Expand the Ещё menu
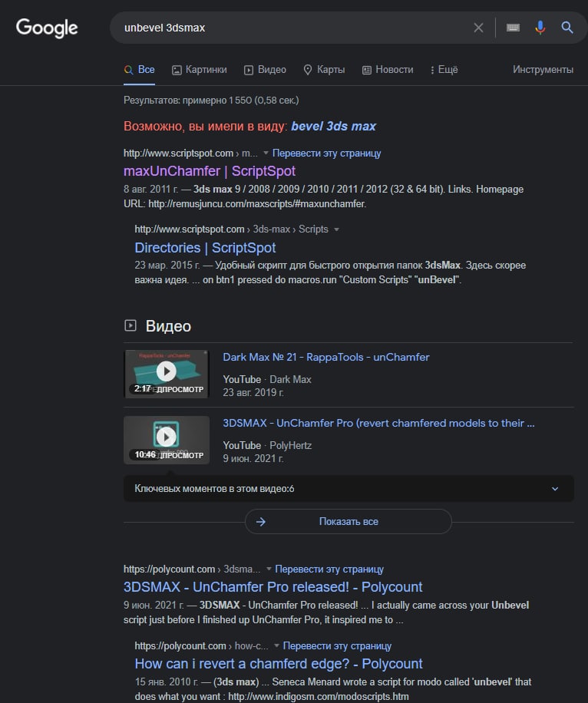This screenshot has height=703, width=588. pyautogui.click(x=444, y=70)
